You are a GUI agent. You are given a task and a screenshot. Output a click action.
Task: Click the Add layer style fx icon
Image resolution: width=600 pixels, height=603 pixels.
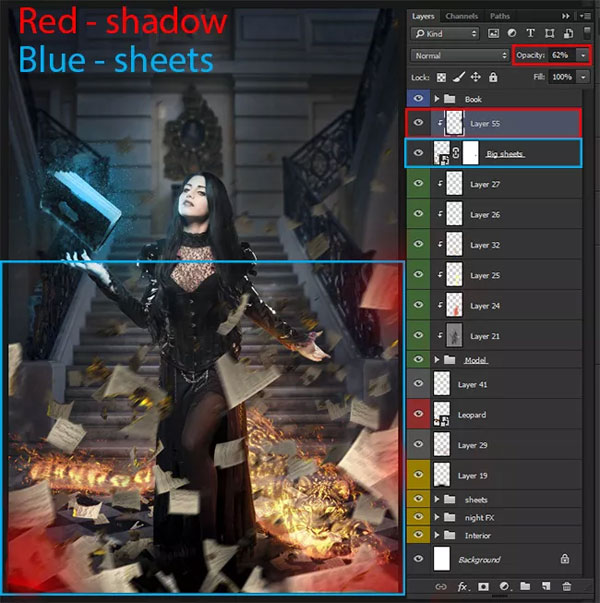(x=463, y=586)
